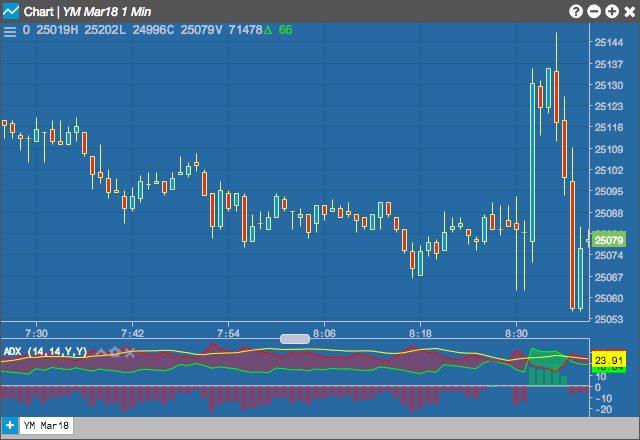
Task: Click the chart logo icon in title bar
Action: click(x=11, y=11)
